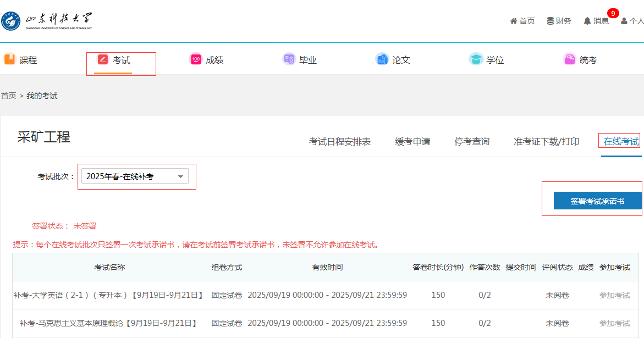Switch to 缓考申请 tab
644x338 pixels.
click(x=412, y=142)
